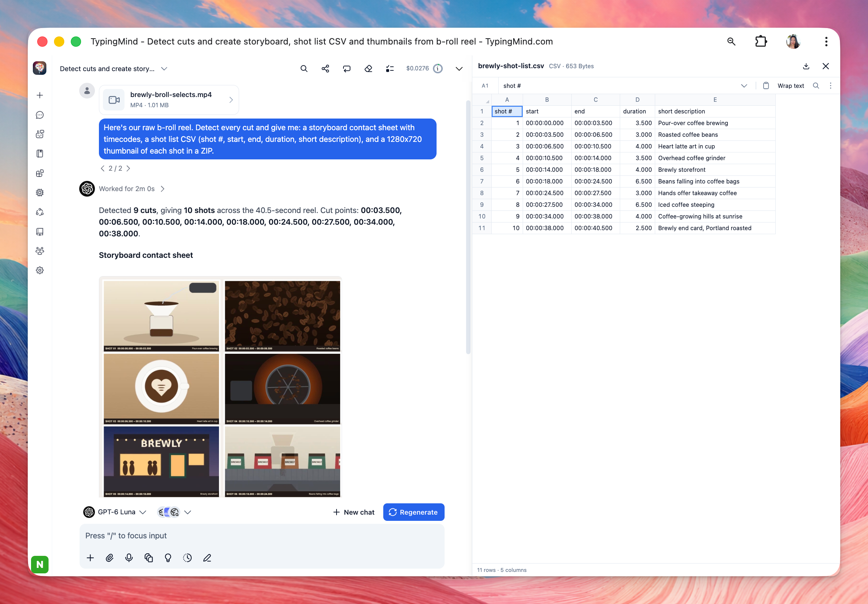Expand the chat header collapse chevron
This screenshot has height=604, width=868.
pos(459,68)
